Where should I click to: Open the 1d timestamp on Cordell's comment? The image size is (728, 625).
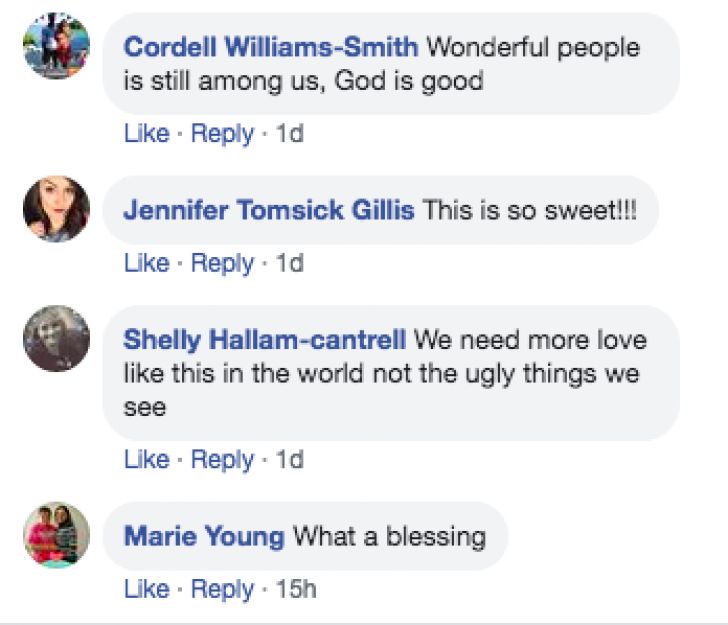tap(290, 134)
